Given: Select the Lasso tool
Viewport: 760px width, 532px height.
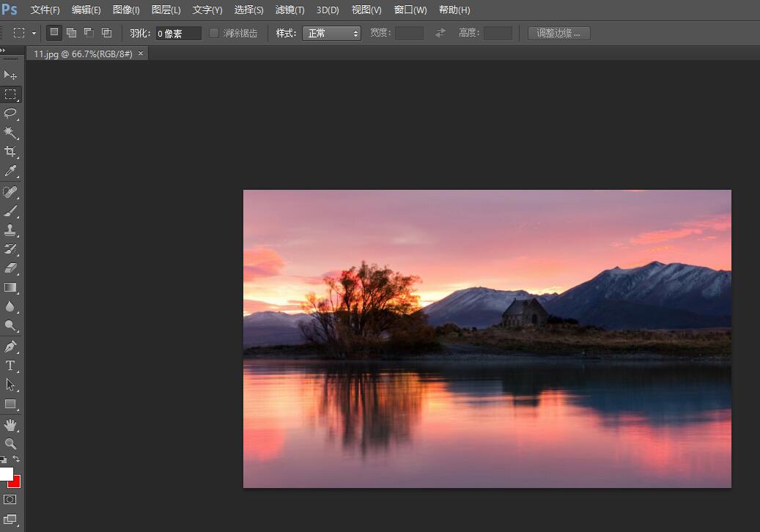Looking at the screenshot, I should click(10, 114).
